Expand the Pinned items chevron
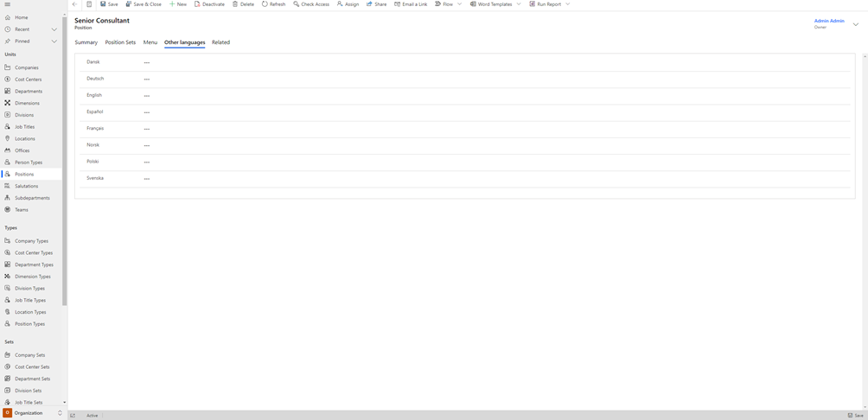Image resolution: width=868 pixels, height=420 pixels. click(x=54, y=41)
